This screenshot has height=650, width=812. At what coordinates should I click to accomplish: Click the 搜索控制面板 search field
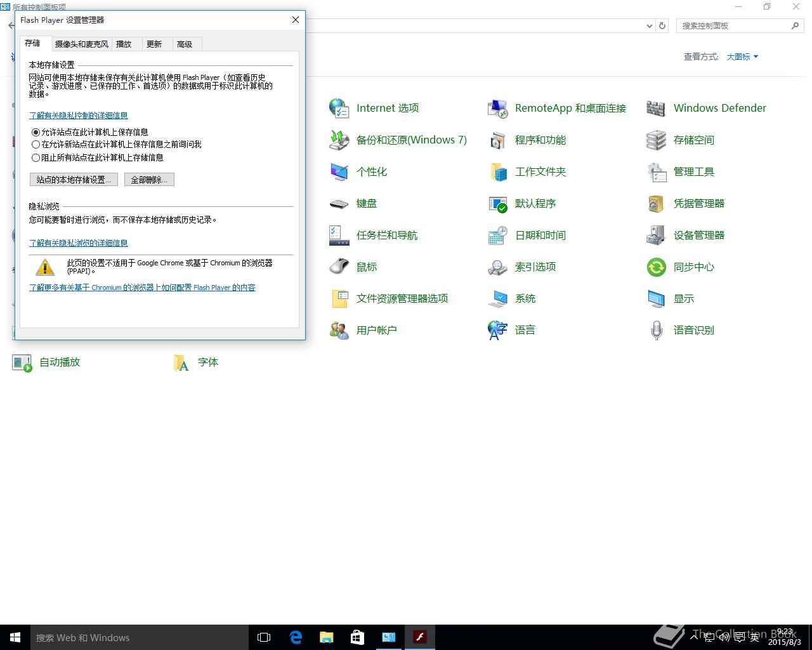(x=740, y=26)
